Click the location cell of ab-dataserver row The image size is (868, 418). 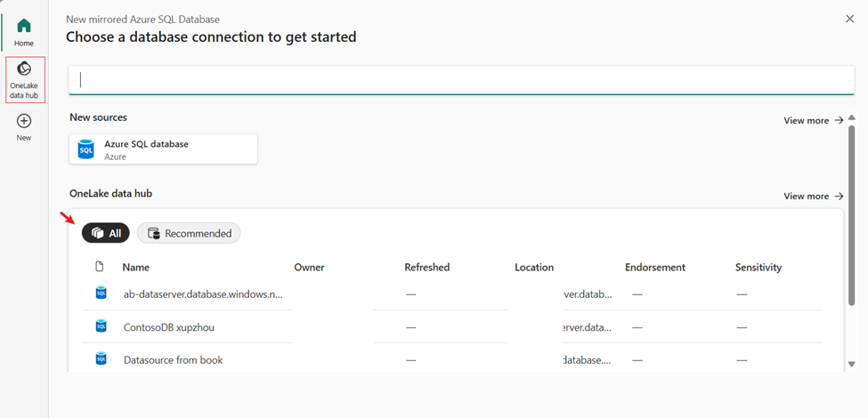pyautogui.click(x=588, y=294)
